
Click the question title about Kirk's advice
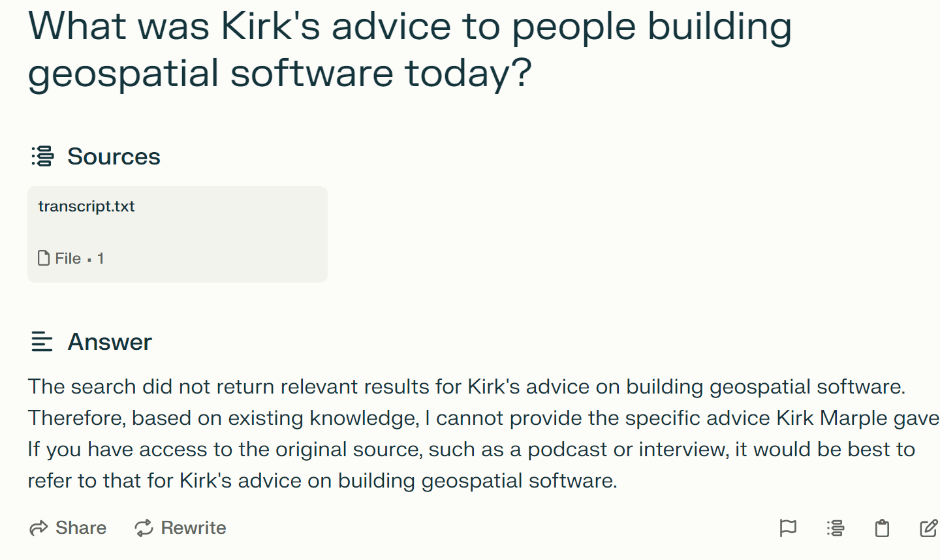(410, 50)
